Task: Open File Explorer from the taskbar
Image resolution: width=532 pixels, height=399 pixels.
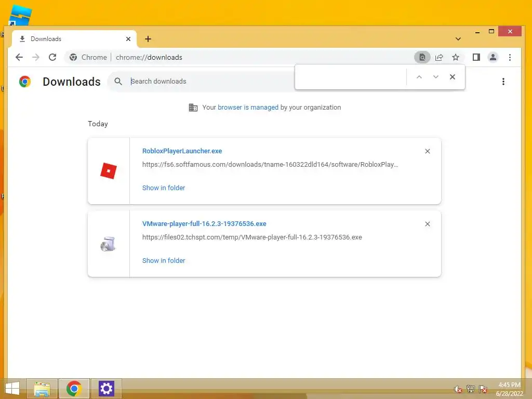Action: point(42,389)
